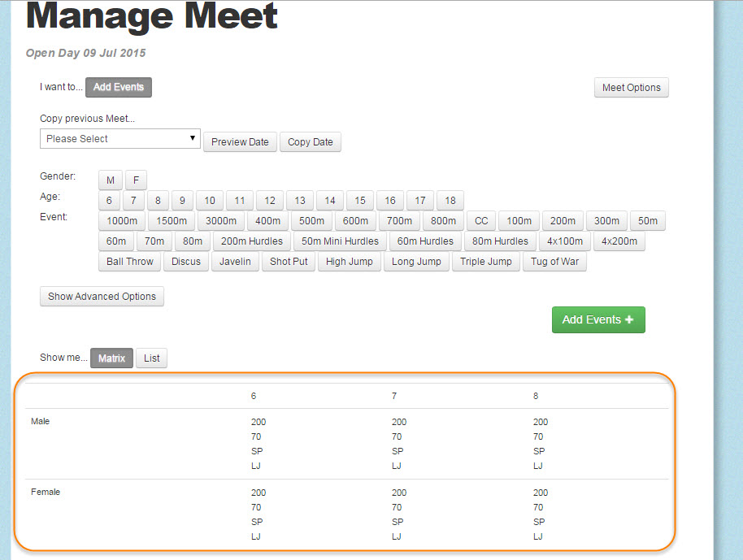Select age 7 button

133,201
